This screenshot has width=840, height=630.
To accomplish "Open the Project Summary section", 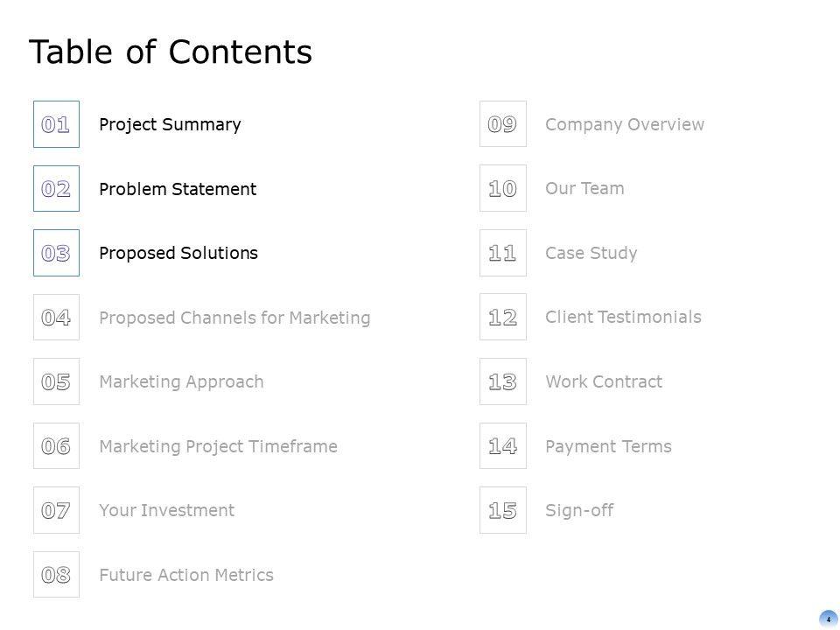I will (x=170, y=124).
